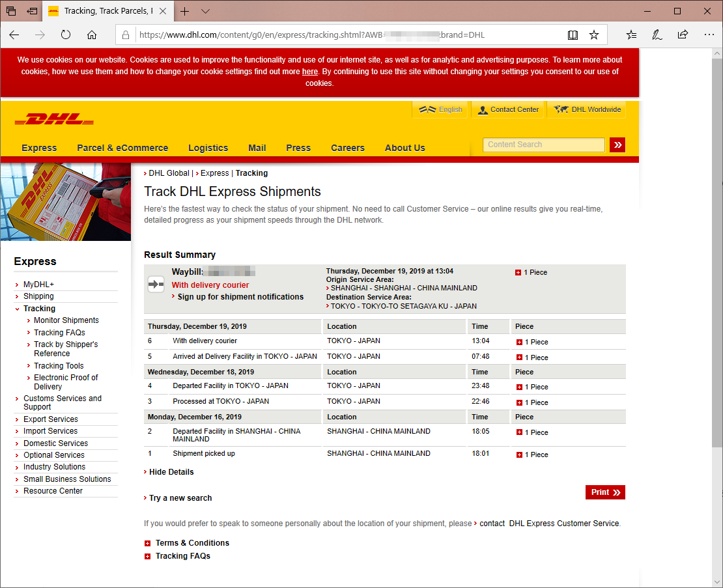Open browser settings and more menu
The height and width of the screenshot is (588, 723).
tap(709, 35)
